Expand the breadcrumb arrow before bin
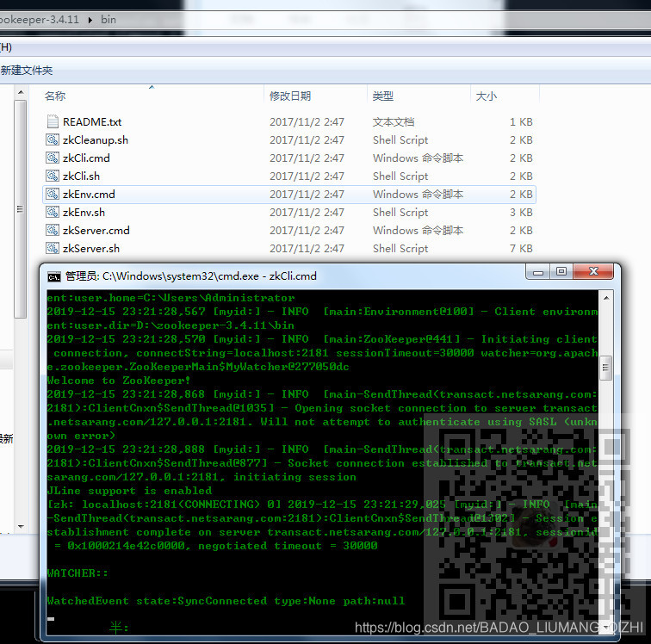 [x=90, y=20]
